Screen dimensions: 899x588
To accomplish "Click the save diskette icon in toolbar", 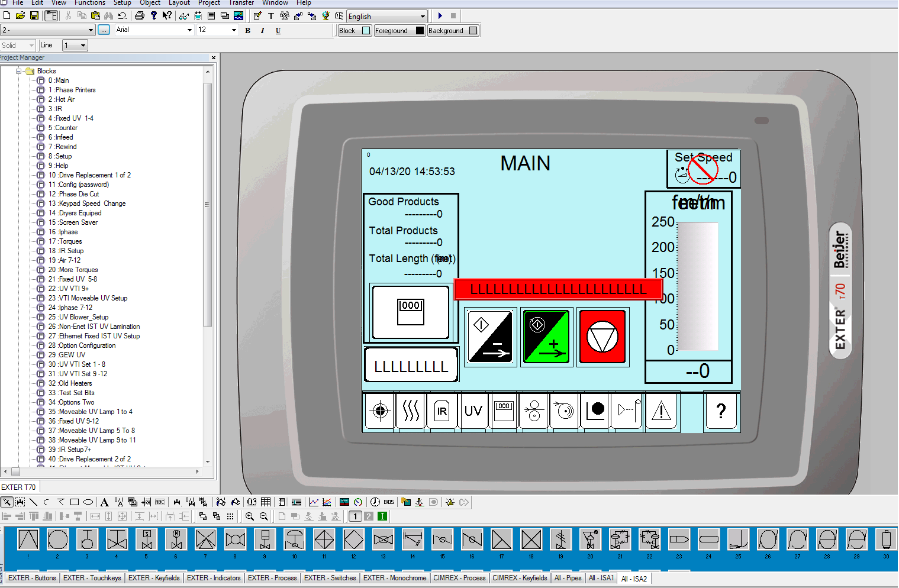I will click(x=34, y=16).
